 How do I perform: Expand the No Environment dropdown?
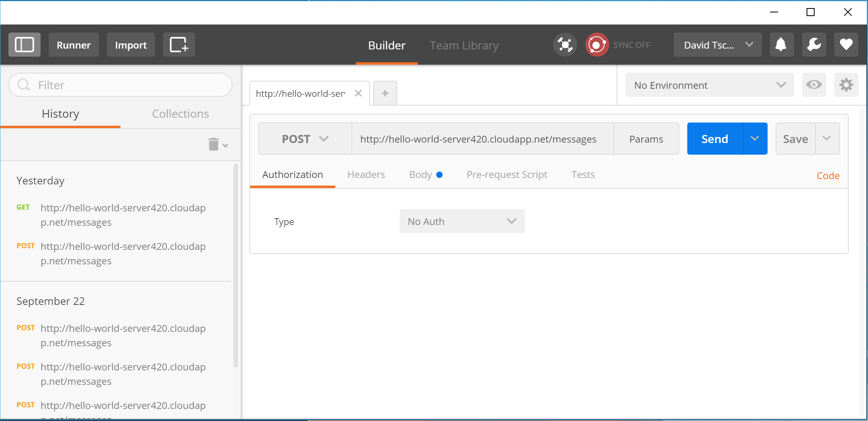709,85
